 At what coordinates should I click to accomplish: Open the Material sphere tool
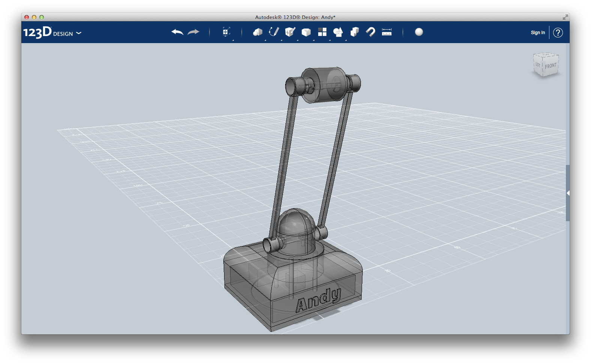pyautogui.click(x=419, y=32)
